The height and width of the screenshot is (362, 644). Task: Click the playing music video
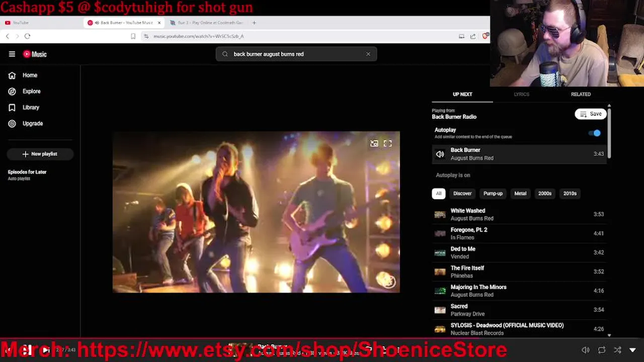pyautogui.click(x=256, y=212)
